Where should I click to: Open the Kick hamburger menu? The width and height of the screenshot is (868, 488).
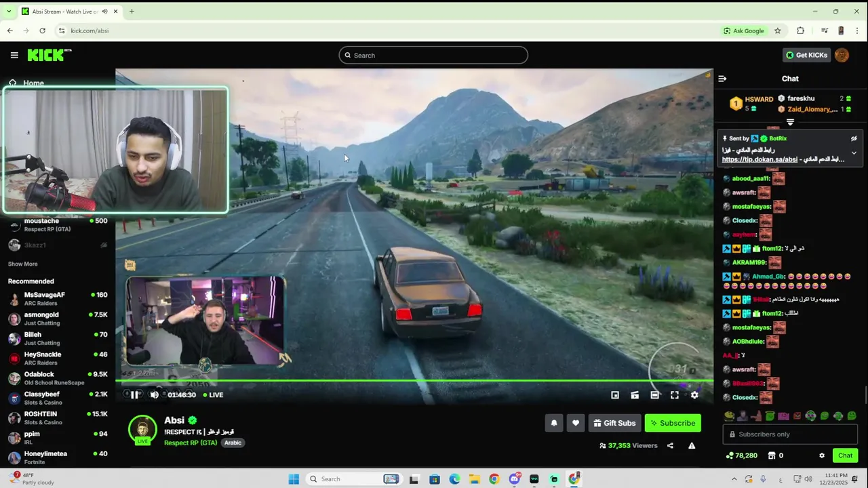(x=14, y=55)
